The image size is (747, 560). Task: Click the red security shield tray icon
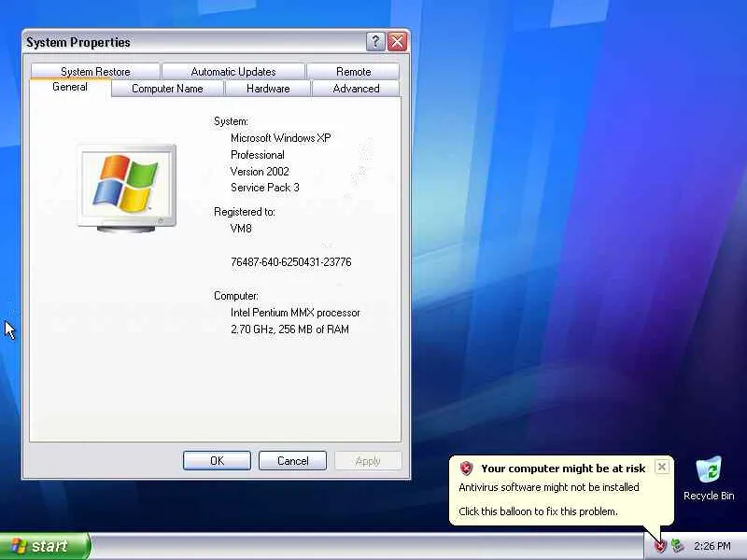tap(660, 546)
